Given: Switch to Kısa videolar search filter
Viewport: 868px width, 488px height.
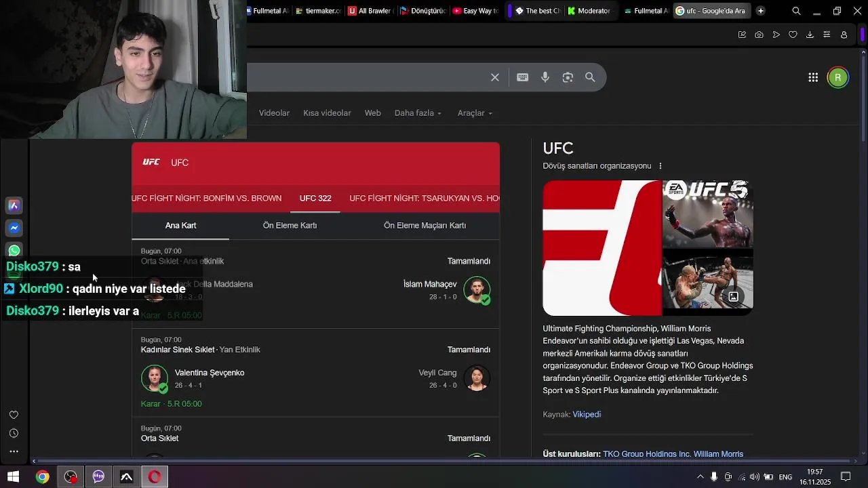Looking at the screenshot, I should (327, 113).
